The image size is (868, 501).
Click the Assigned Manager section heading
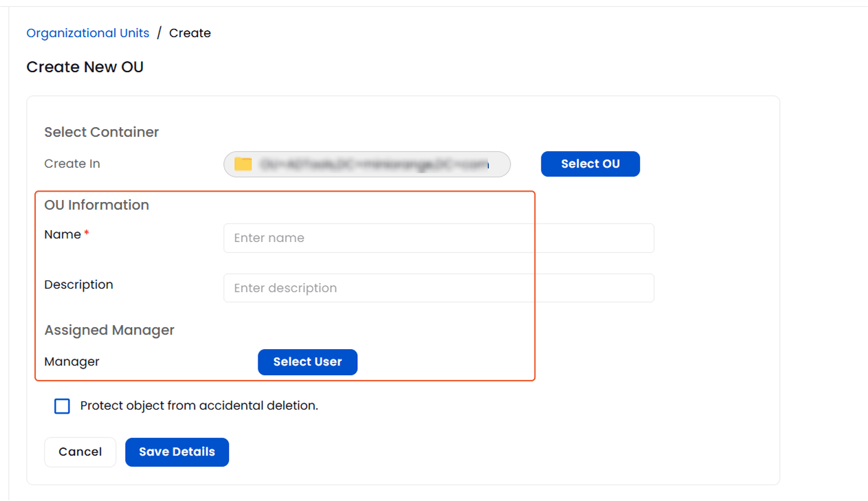[109, 330]
